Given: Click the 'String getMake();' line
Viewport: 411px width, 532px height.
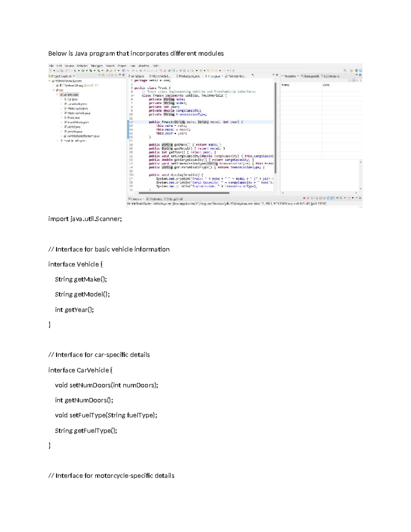Looking at the screenshot, I should (81, 279).
